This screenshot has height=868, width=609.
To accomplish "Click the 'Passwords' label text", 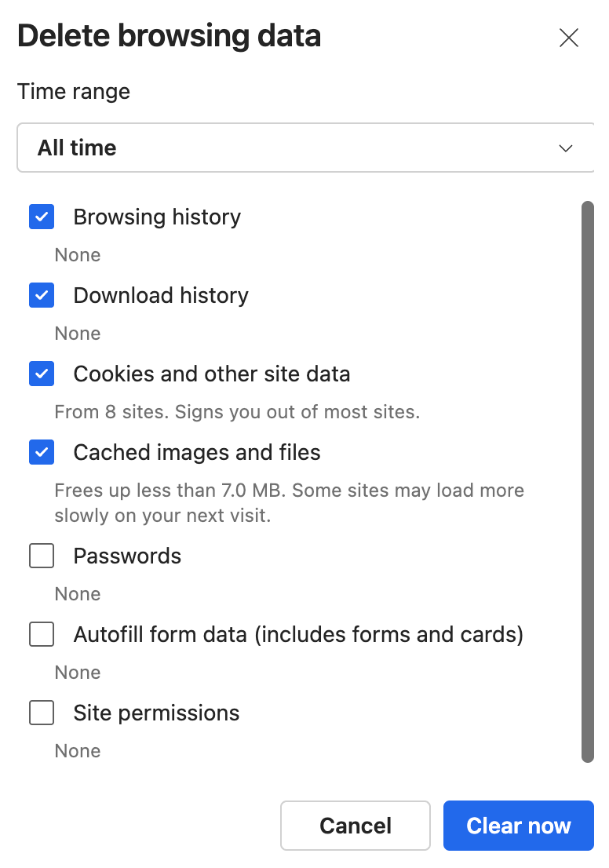I will pos(127,556).
